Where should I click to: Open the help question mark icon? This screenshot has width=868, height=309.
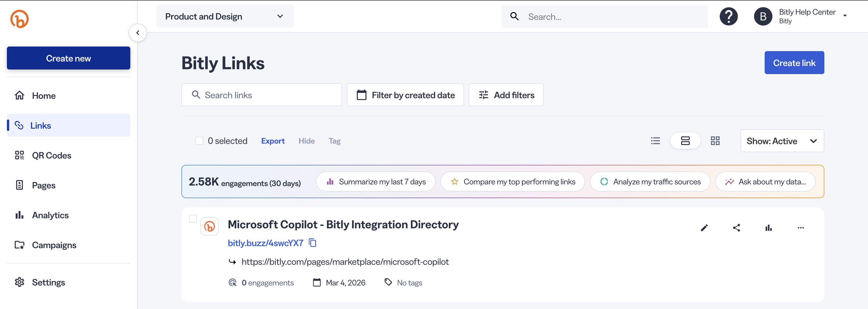pos(728,16)
